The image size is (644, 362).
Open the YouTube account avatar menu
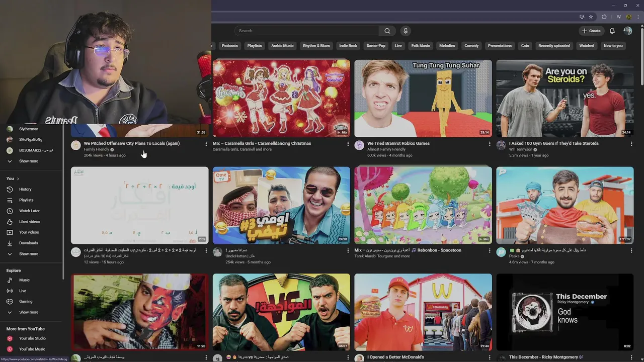click(628, 31)
